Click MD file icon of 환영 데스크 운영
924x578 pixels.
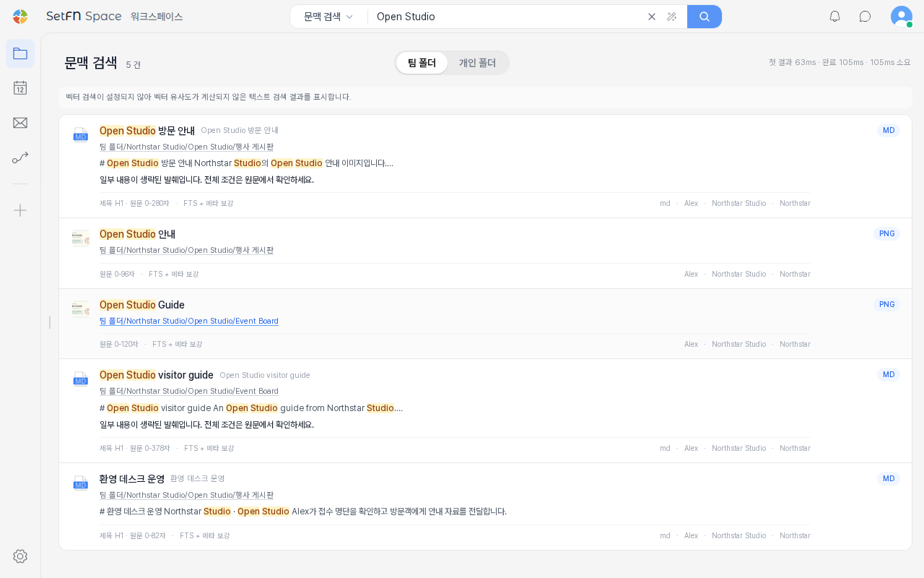point(80,483)
